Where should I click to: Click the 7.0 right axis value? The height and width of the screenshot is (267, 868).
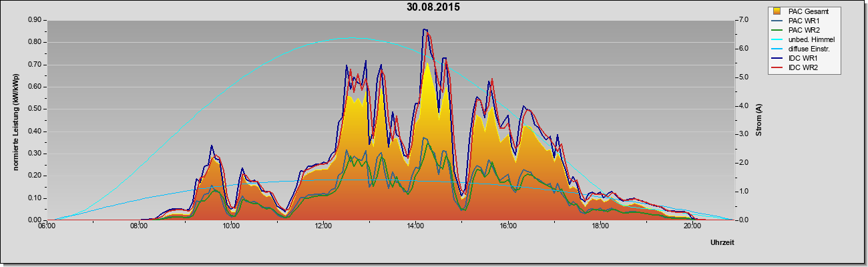click(x=744, y=20)
